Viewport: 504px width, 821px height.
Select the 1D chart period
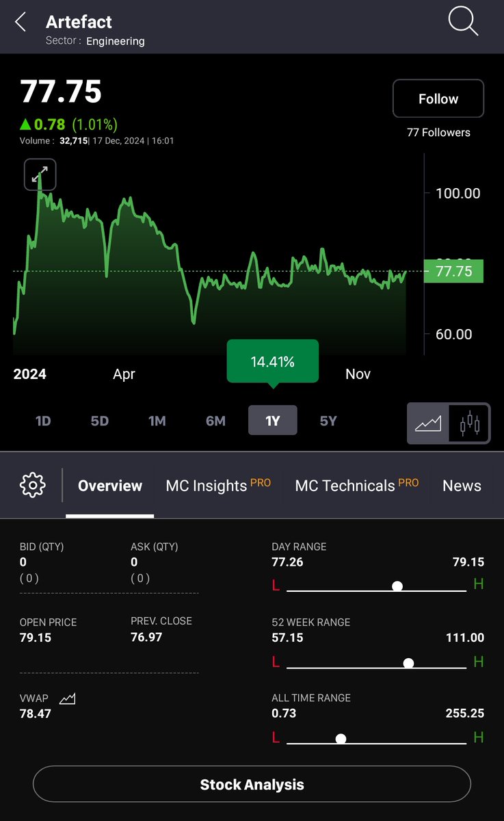pyautogui.click(x=43, y=421)
